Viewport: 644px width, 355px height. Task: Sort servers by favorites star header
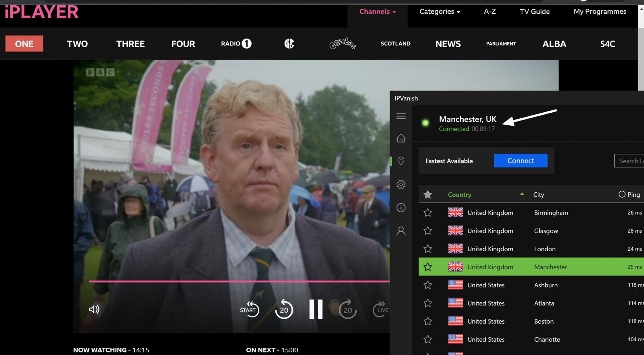(x=428, y=195)
